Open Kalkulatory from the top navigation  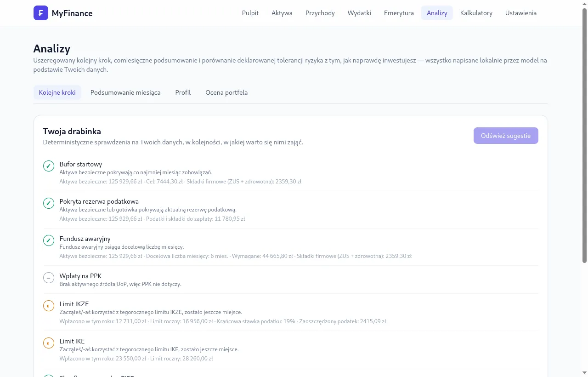pos(476,13)
